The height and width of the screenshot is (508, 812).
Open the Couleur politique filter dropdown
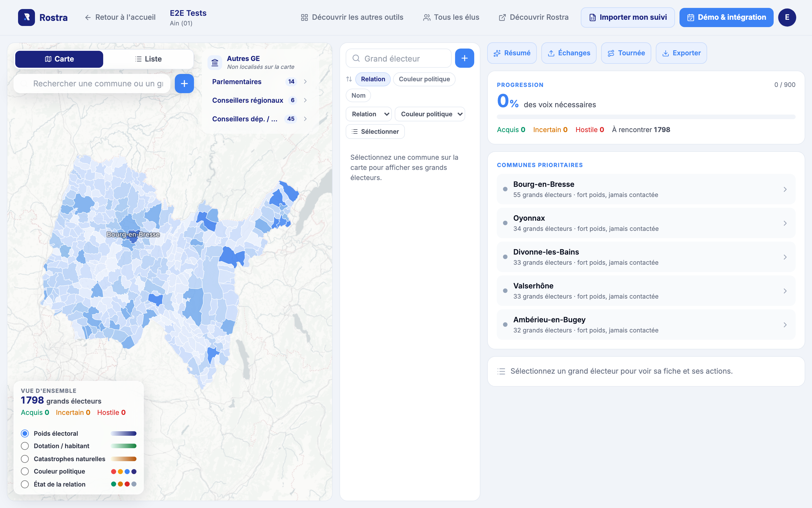pyautogui.click(x=430, y=114)
